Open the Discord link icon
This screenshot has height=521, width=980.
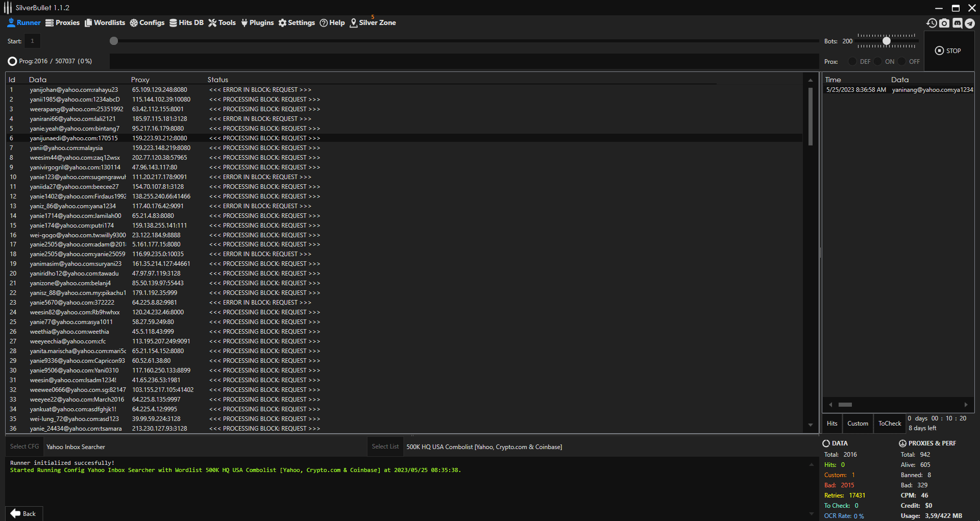coord(957,23)
